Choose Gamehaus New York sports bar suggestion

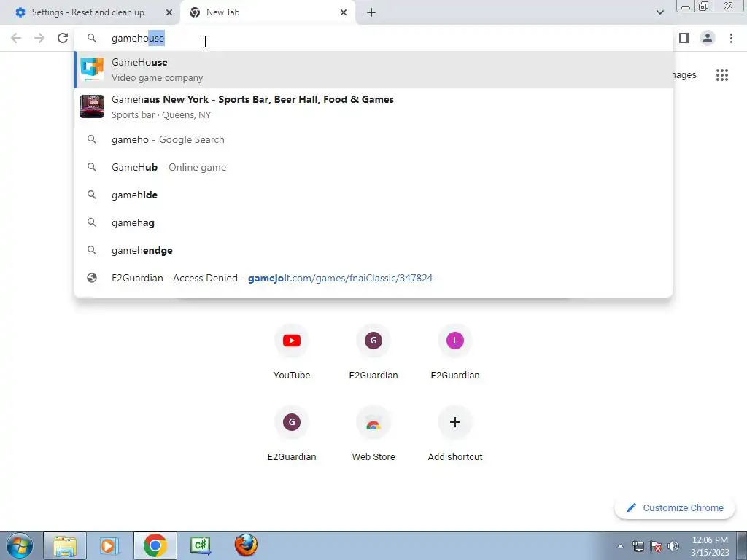point(373,106)
